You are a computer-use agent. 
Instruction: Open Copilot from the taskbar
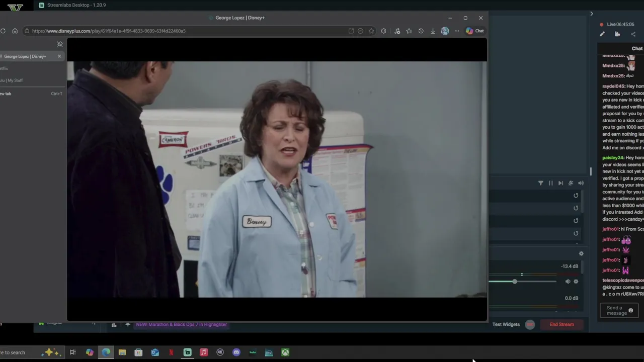(x=90, y=352)
